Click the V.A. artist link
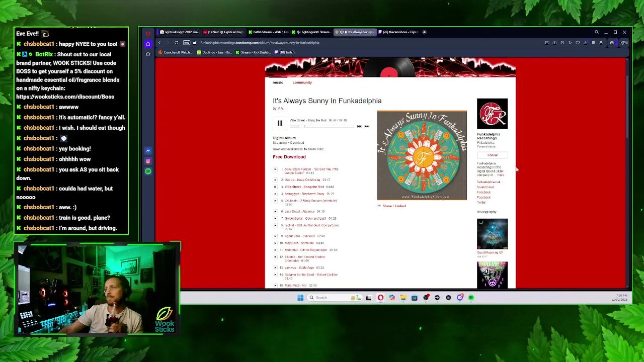 pyautogui.click(x=280, y=108)
